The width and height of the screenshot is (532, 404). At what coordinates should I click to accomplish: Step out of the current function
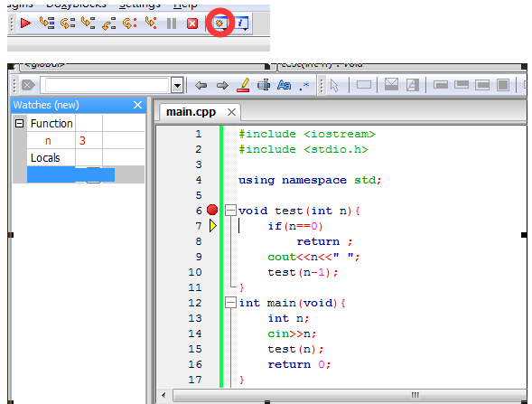(x=109, y=23)
